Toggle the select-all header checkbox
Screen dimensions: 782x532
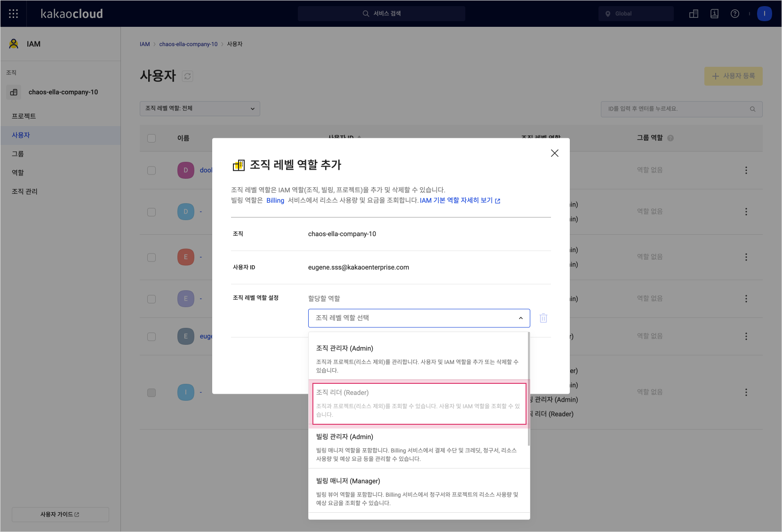(152, 138)
